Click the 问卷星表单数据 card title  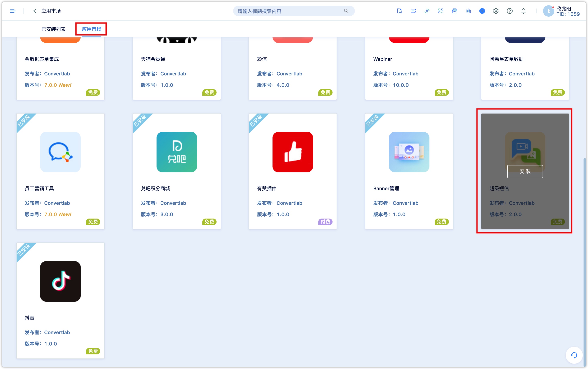506,59
